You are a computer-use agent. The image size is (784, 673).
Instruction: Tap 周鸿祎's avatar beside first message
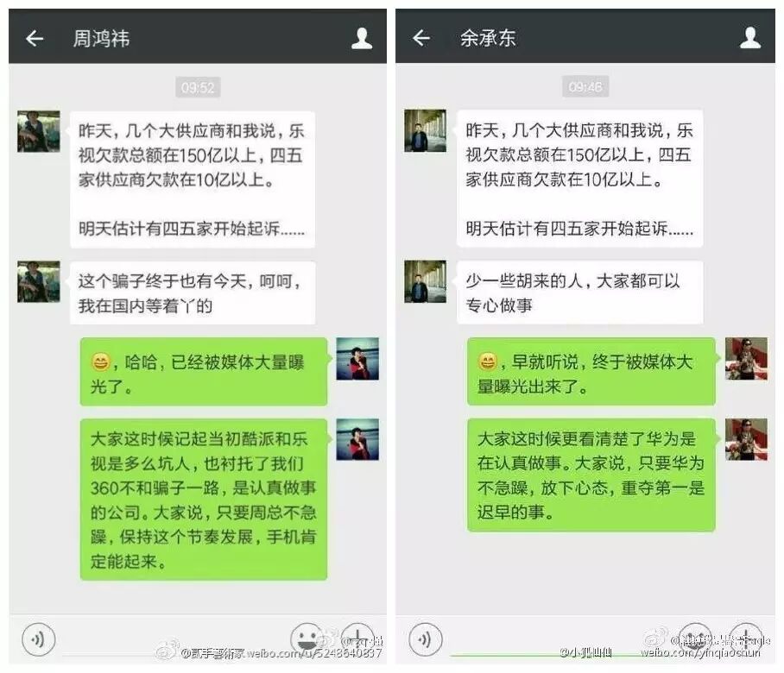click(x=39, y=131)
